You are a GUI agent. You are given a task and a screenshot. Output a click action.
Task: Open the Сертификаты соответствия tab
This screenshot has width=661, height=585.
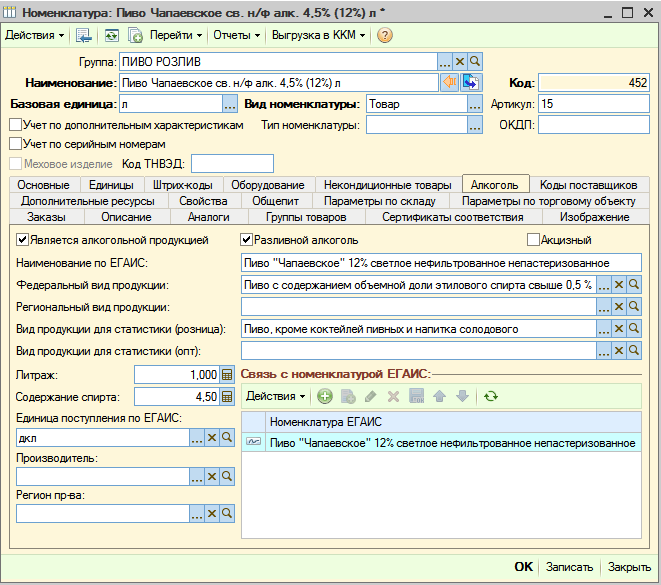(x=453, y=217)
